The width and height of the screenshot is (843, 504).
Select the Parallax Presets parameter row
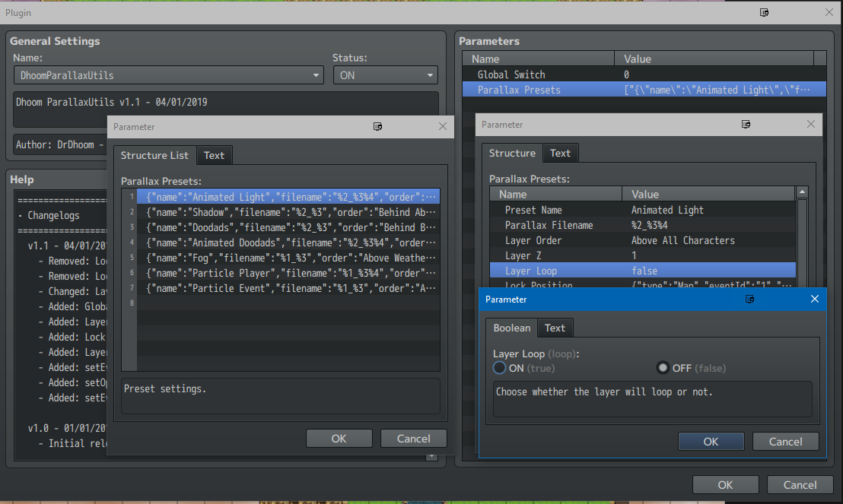coord(644,90)
